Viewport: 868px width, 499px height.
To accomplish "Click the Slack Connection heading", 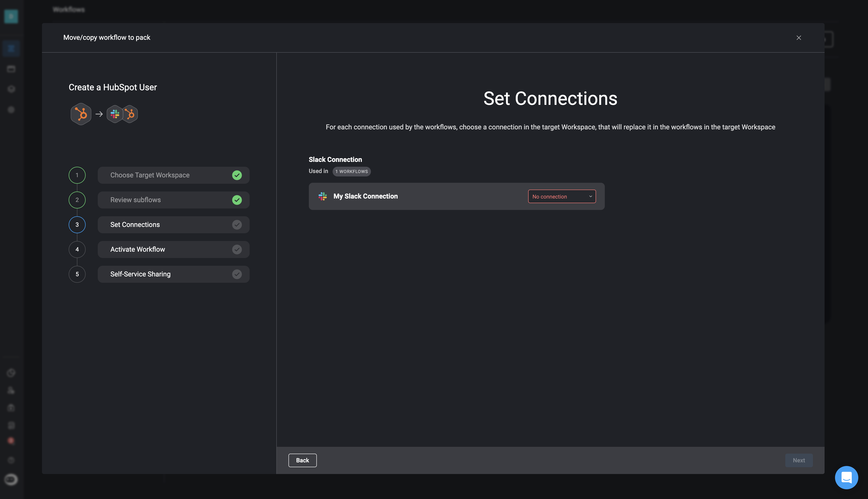I will pos(335,159).
